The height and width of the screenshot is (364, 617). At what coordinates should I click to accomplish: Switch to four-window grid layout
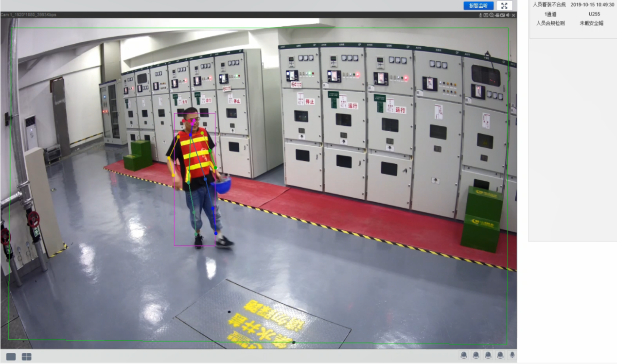pyautogui.click(x=27, y=357)
